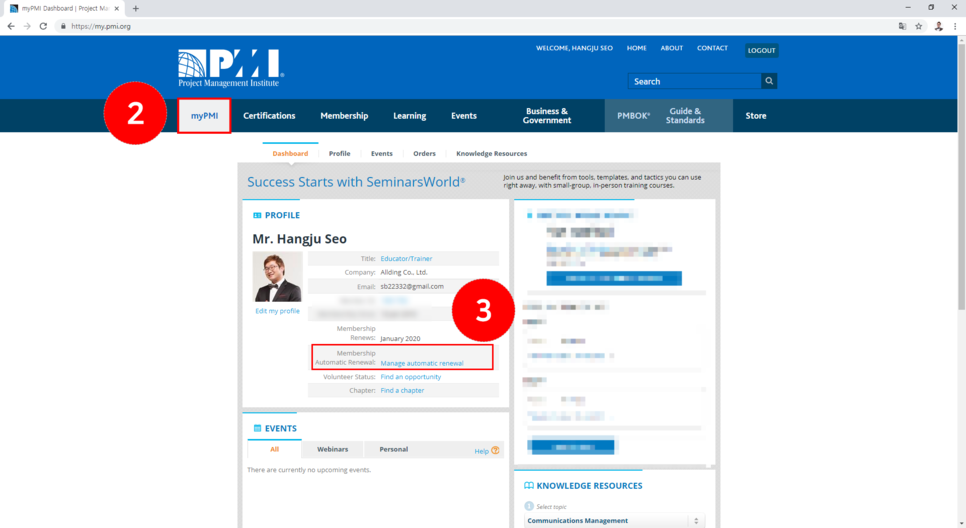This screenshot has height=528, width=966.
Task: Go back with browser back arrow
Action: click(11, 26)
